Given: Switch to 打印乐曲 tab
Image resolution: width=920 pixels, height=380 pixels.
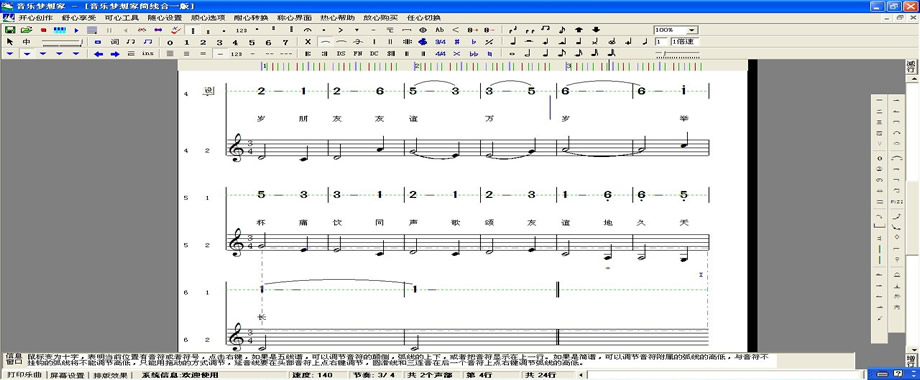Looking at the screenshot, I should point(24,375).
